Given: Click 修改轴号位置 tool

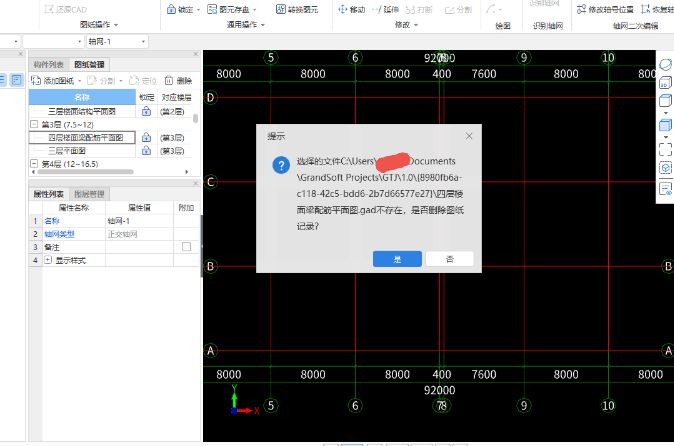Looking at the screenshot, I should (605, 9).
